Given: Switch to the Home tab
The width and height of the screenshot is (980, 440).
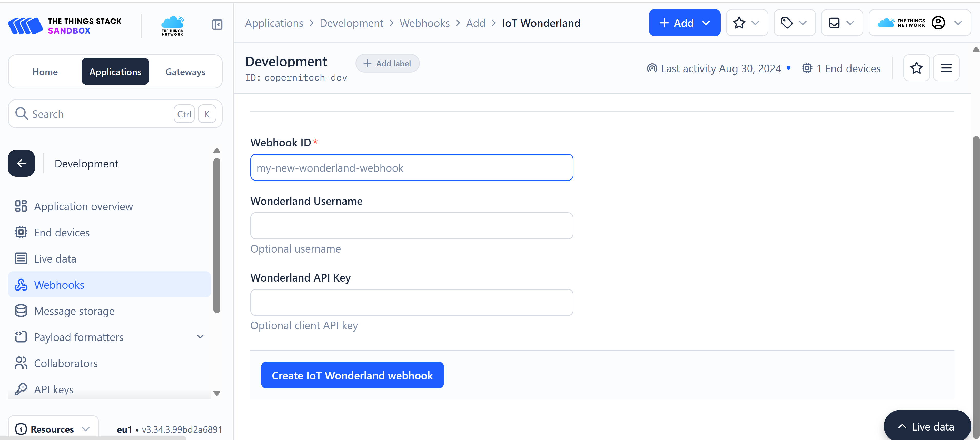Looking at the screenshot, I should click(x=45, y=72).
